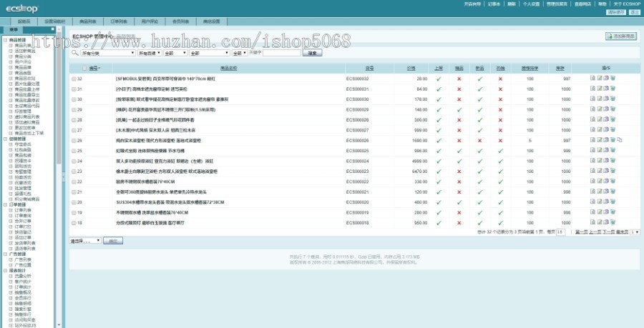
Task: Open shop settings tab
Action: 212,21
